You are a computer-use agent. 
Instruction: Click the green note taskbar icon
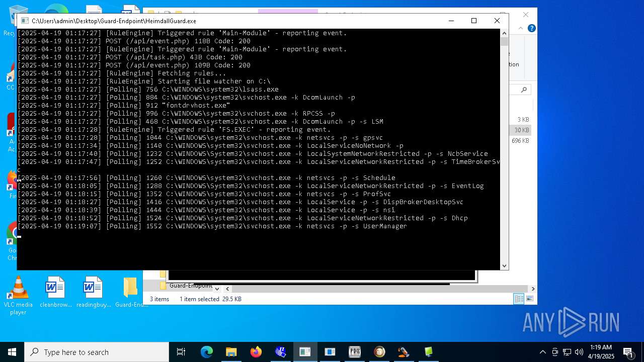(429, 352)
